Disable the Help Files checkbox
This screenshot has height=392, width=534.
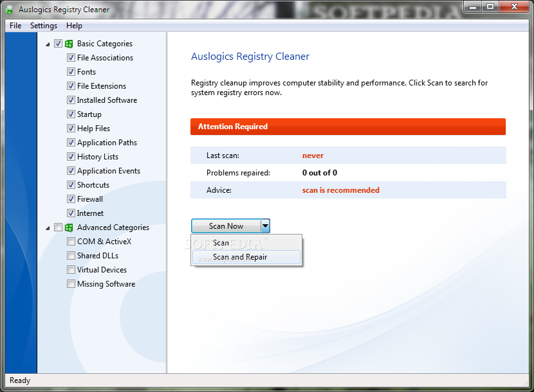pos(71,129)
